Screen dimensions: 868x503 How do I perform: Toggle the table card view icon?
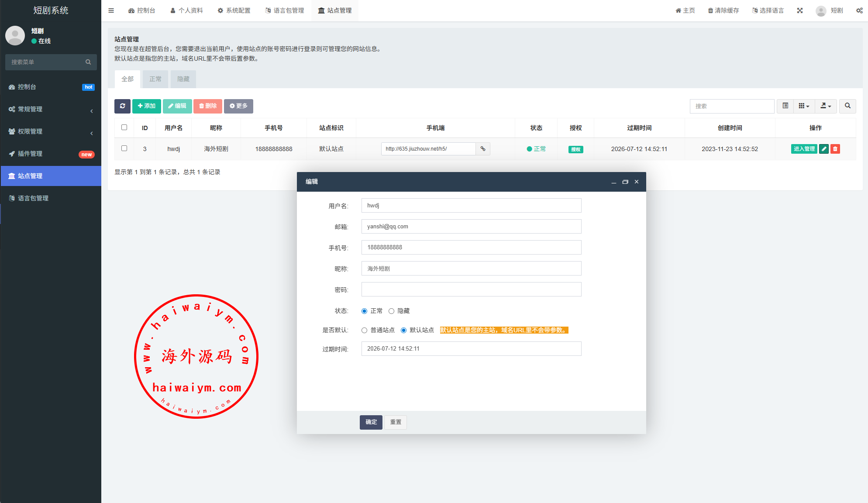tap(785, 106)
